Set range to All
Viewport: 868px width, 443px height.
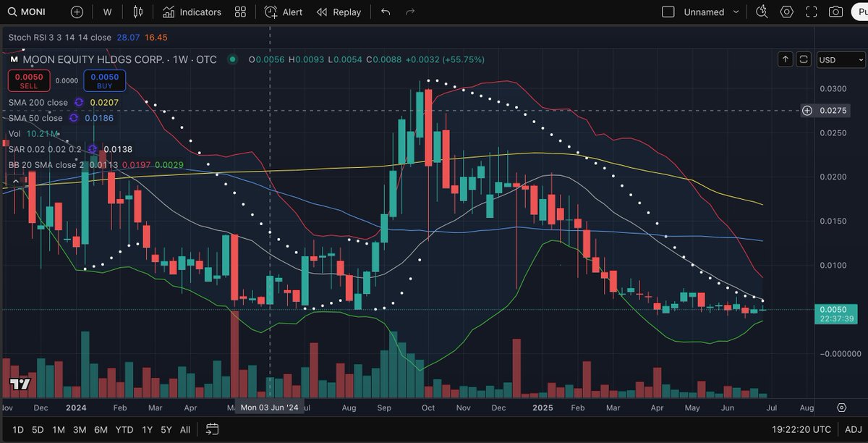point(185,429)
